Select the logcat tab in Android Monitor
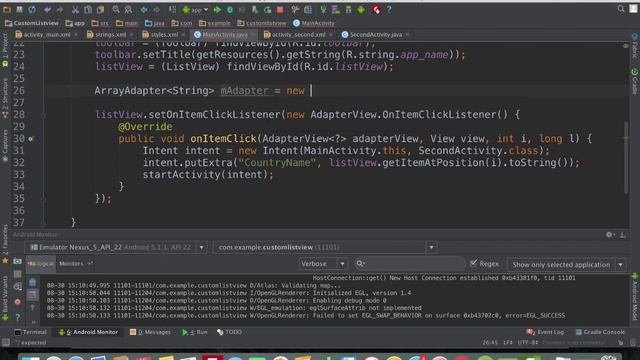Screen dimensions: 640x360 41,264
